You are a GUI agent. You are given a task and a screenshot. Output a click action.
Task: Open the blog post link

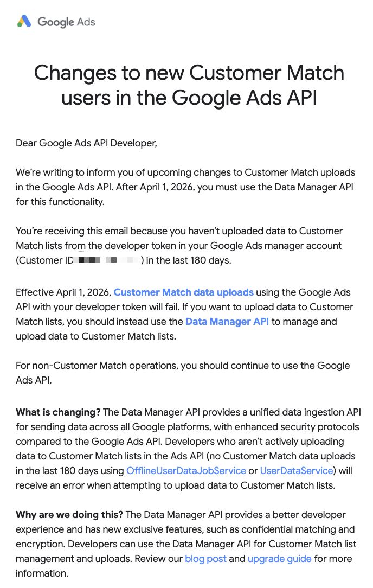205,559
